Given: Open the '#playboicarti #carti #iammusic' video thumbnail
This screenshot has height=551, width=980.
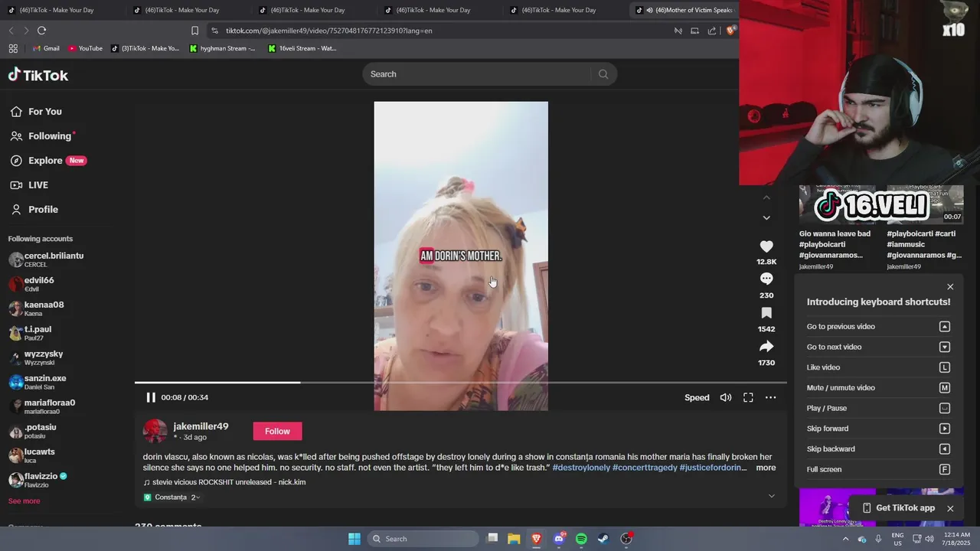Looking at the screenshot, I should (x=925, y=204).
